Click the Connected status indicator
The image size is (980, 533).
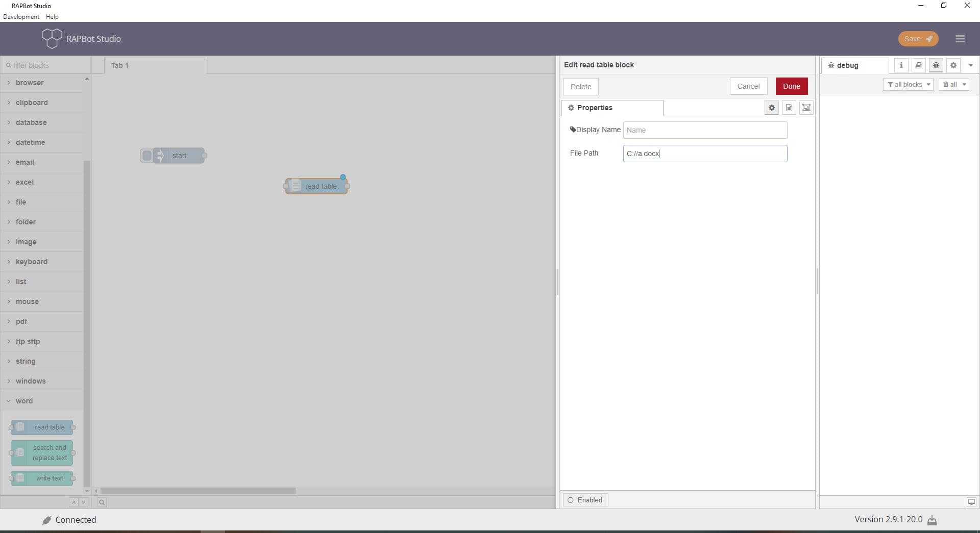[69, 520]
